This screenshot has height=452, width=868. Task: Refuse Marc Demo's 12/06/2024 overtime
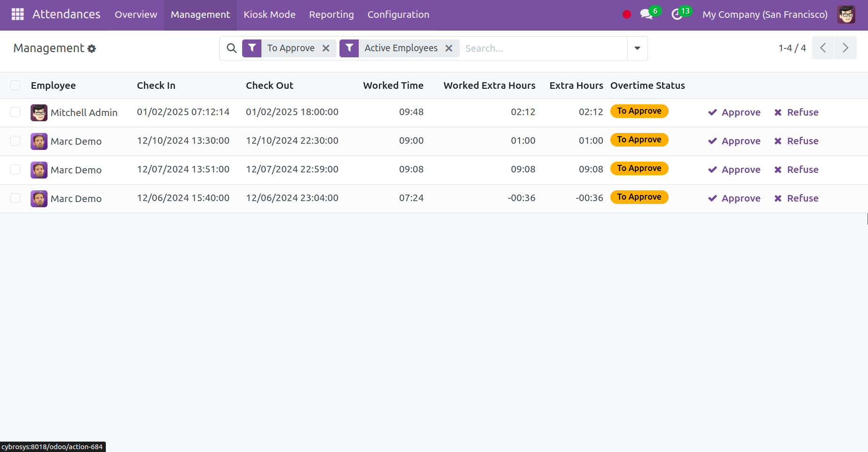[796, 198]
